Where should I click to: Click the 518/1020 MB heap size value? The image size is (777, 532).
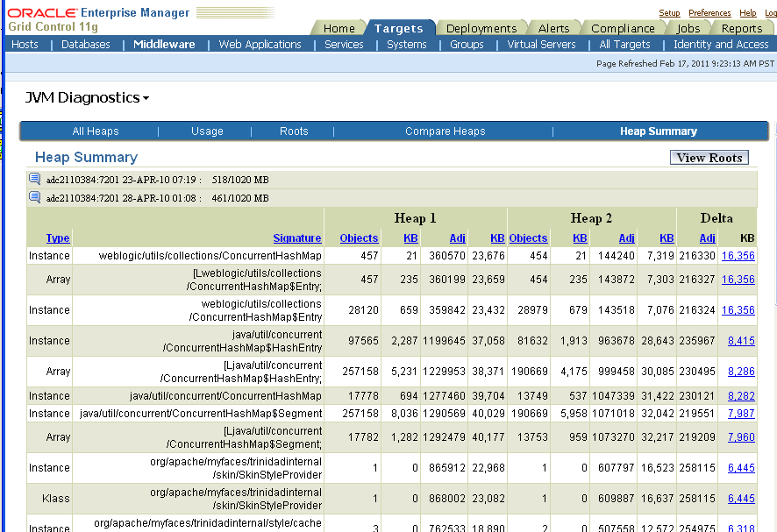click(x=240, y=180)
